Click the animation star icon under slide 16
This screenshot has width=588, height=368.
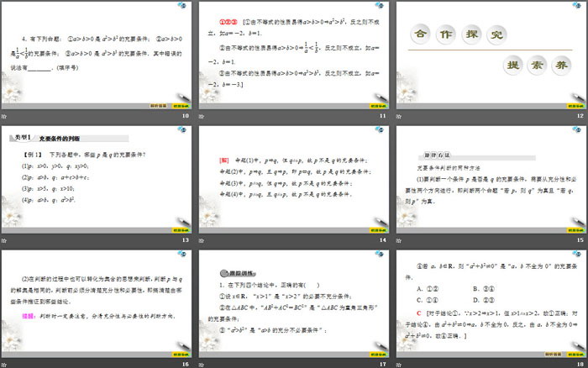pos(5,364)
